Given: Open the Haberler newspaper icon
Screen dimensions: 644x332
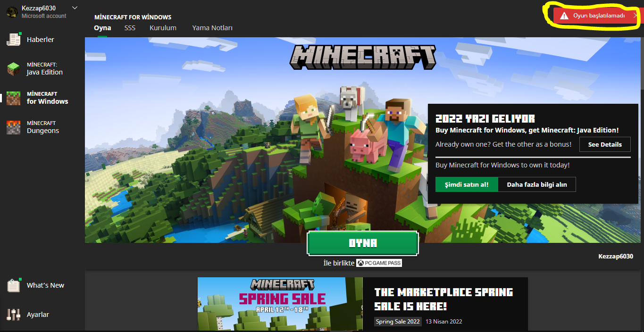Looking at the screenshot, I should click(x=13, y=40).
